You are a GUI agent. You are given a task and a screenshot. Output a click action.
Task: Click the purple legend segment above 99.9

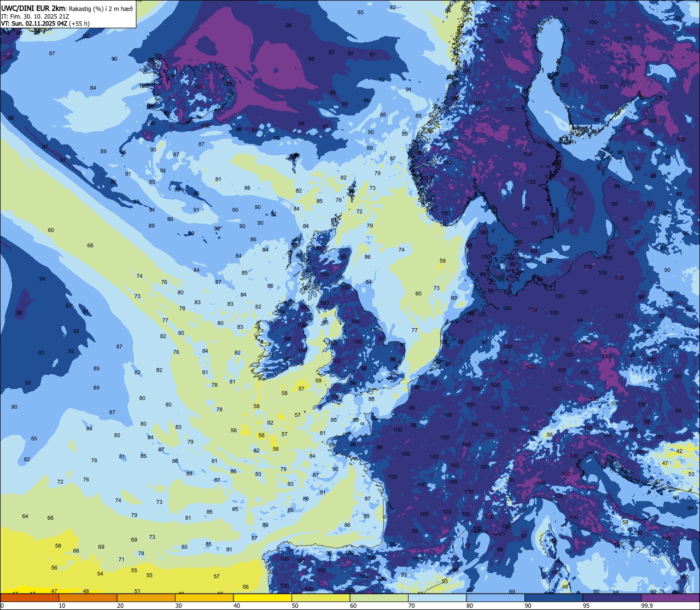(670, 597)
